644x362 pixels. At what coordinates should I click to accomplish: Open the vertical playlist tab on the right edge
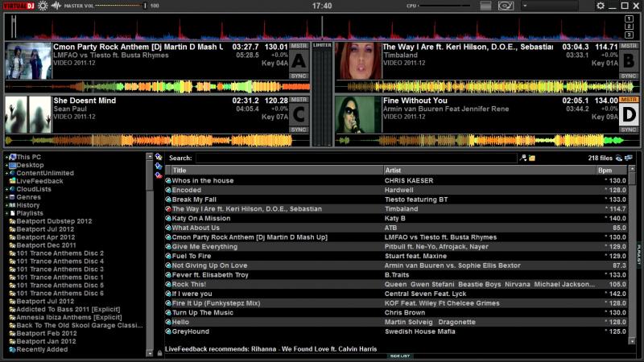tap(639, 254)
